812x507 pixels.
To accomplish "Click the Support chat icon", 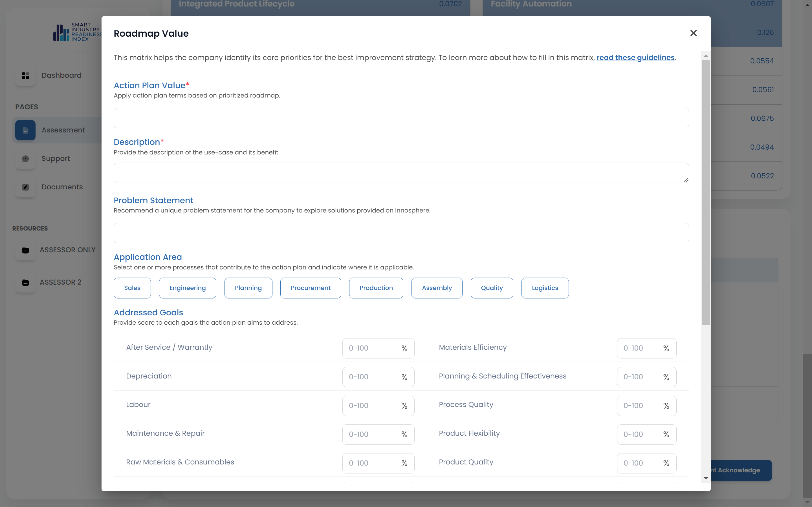I will [x=25, y=159].
